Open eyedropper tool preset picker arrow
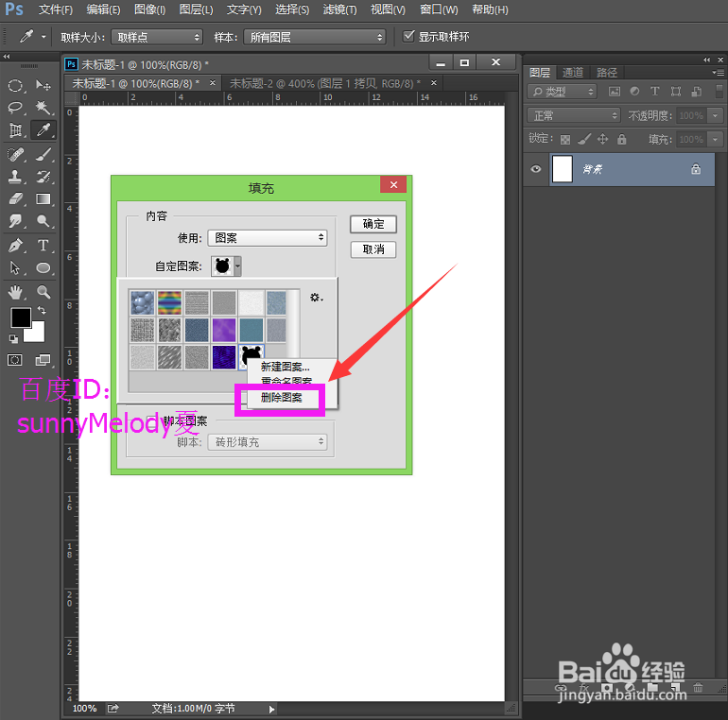Image resolution: width=728 pixels, height=720 pixels. pos(43,37)
